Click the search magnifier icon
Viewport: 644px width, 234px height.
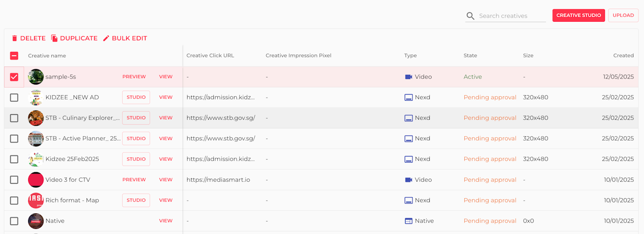click(x=470, y=16)
